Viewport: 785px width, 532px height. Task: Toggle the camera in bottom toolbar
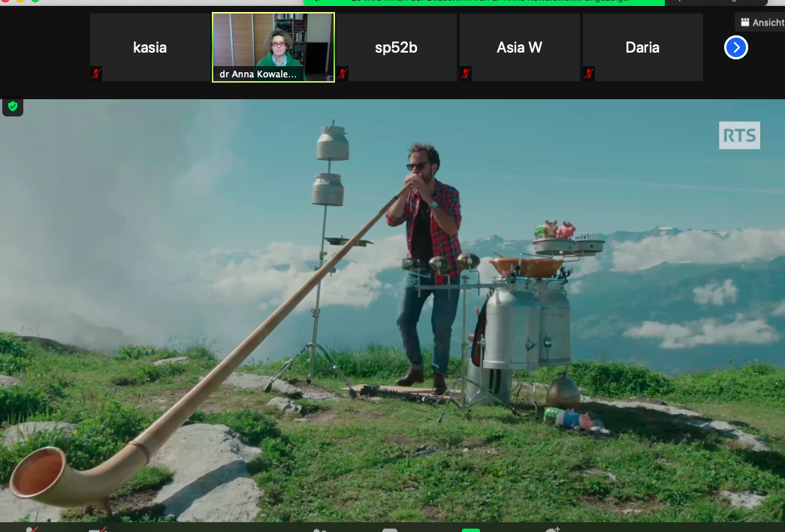click(98, 529)
